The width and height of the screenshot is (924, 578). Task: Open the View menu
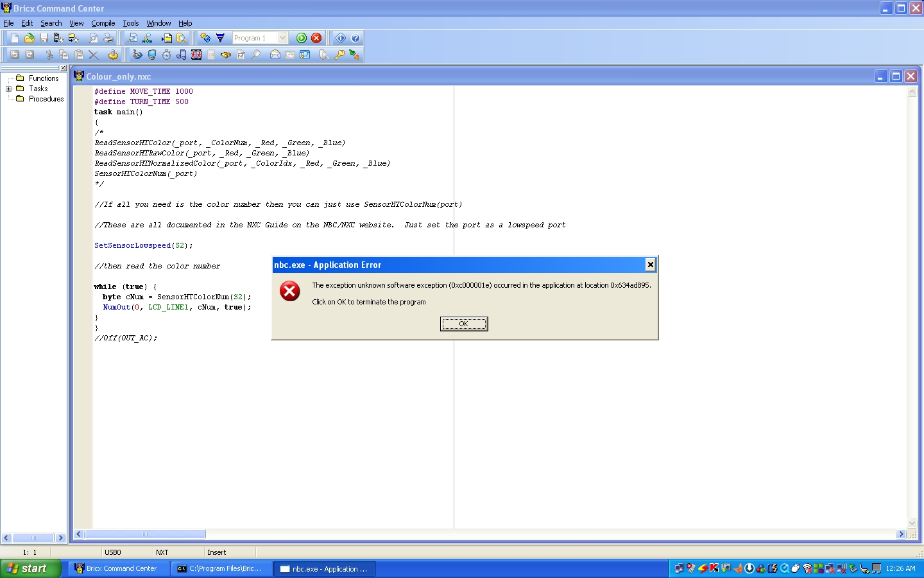tap(76, 23)
